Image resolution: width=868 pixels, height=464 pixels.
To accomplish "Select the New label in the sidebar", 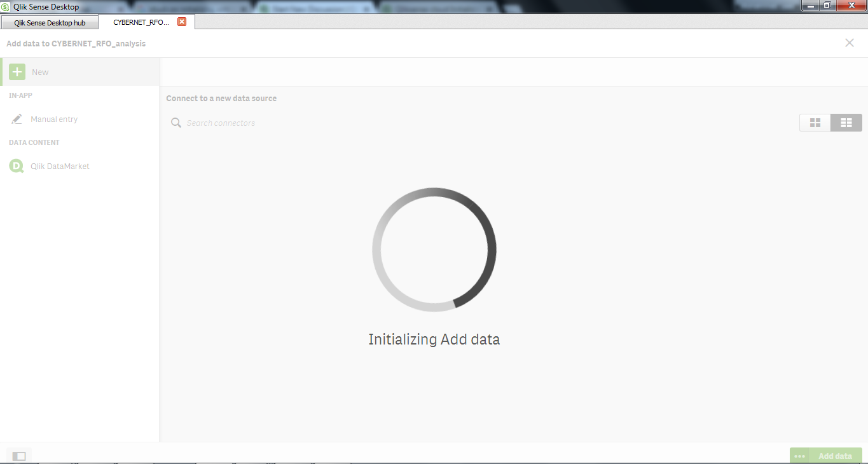I will pyautogui.click(x=40, y=72).
